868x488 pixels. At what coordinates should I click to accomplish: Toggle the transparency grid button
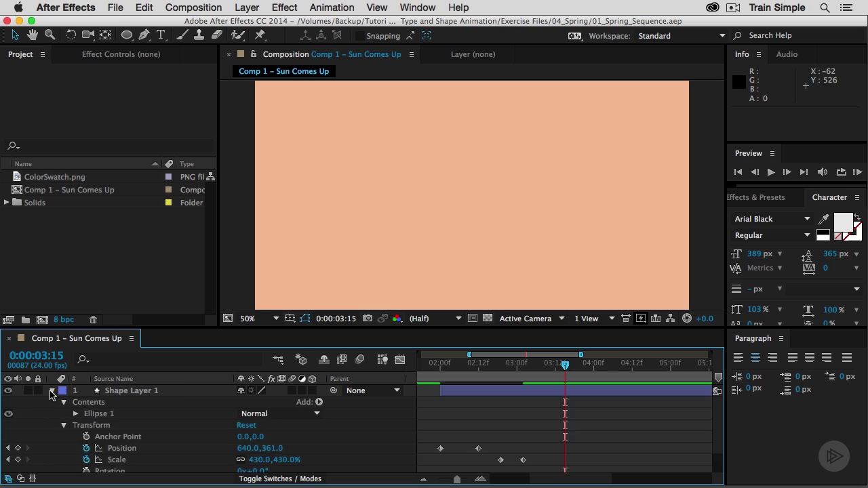pyautogui.click(x=488, y=318)
